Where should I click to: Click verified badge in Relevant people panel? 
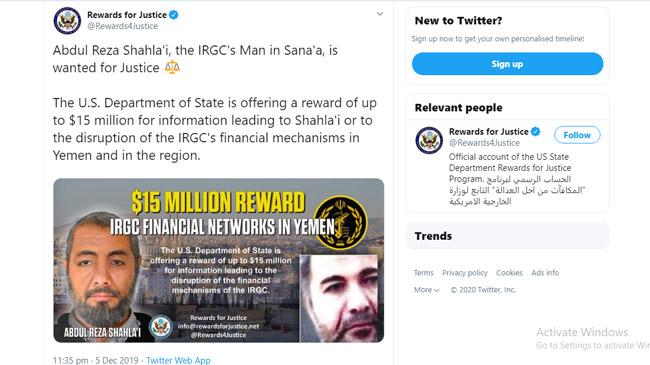click(536, 131)
